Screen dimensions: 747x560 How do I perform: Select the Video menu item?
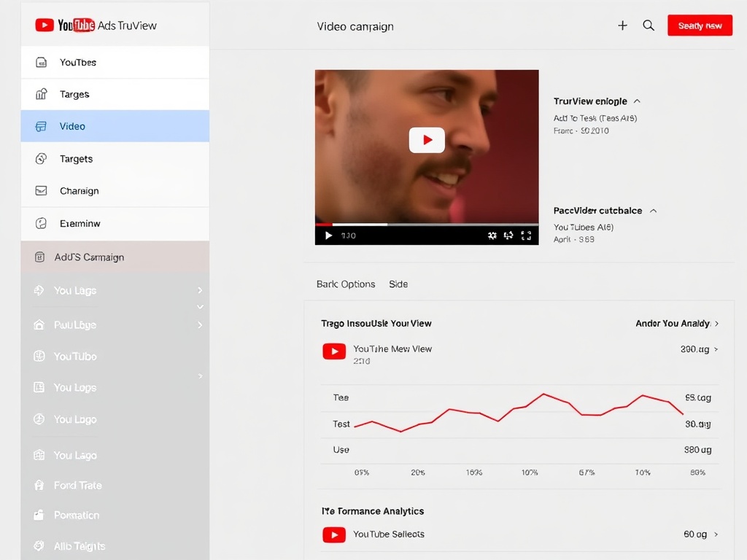click(115, 126)
